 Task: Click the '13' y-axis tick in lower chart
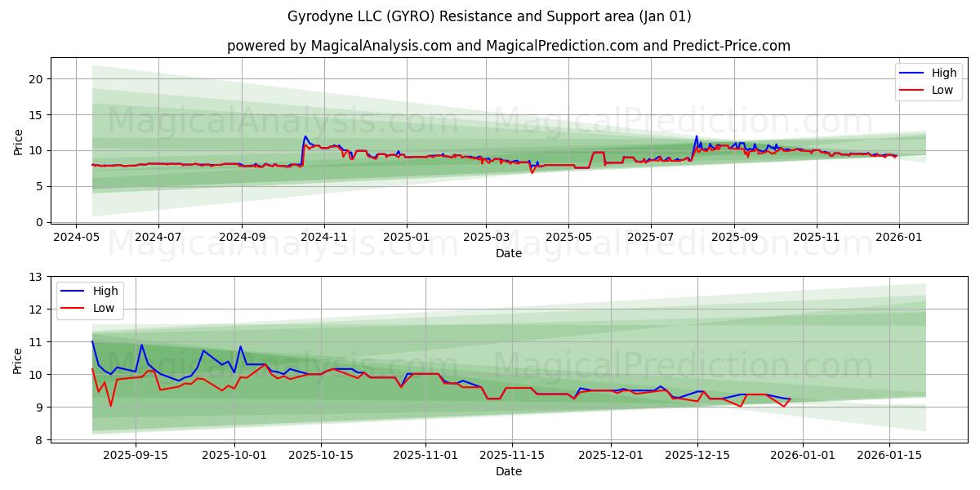[x=35, y=277]
